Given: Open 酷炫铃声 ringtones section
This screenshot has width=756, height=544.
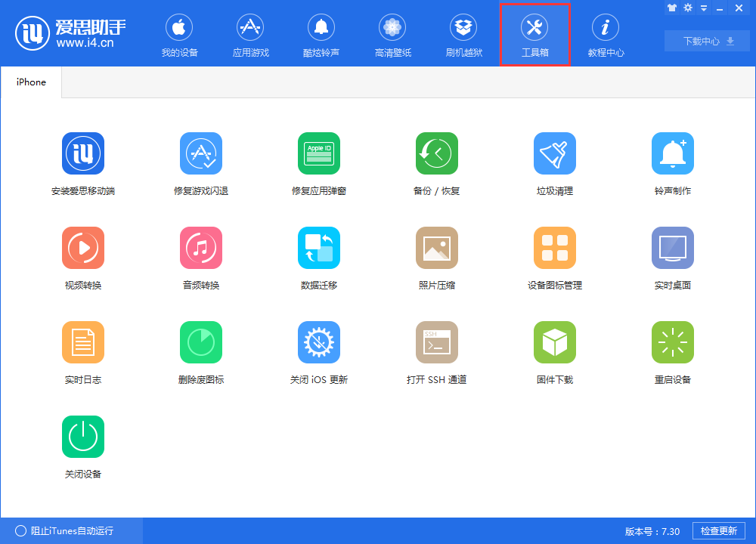Looking at the screenshot, I should click(x=321, y=36).
